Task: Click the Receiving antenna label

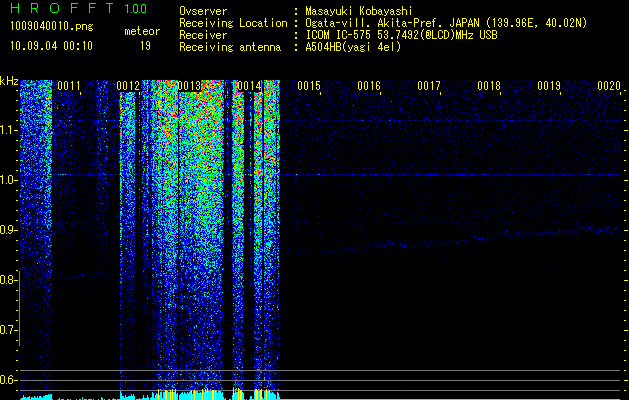Action: coord(230,47)
